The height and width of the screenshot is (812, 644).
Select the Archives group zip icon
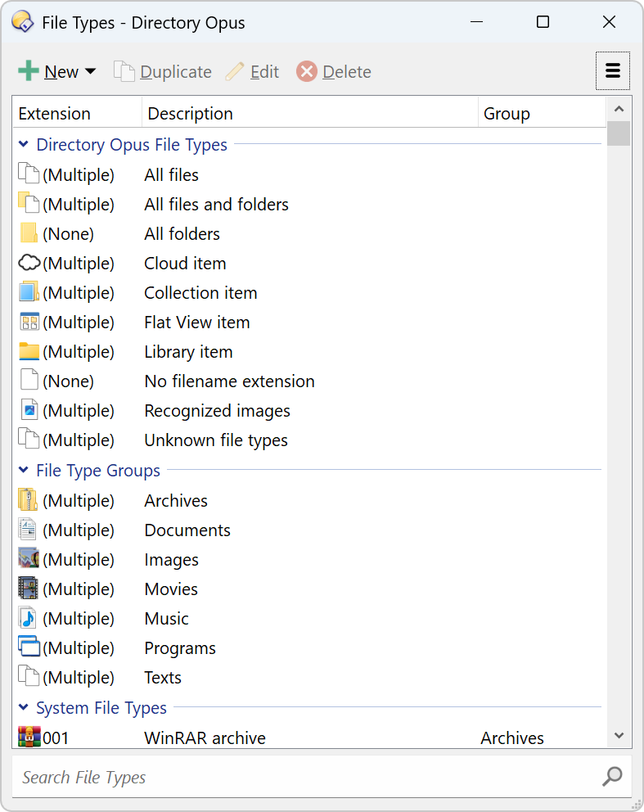tap(29, 501)
